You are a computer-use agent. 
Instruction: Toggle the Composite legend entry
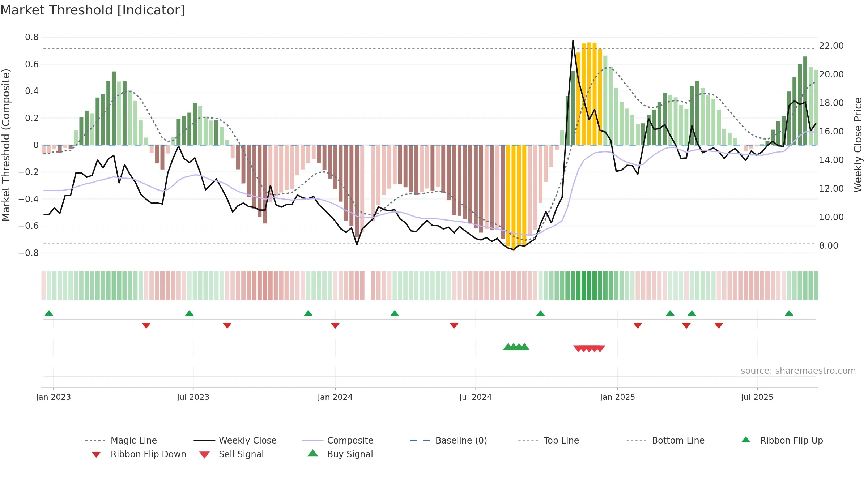pyautogui.click(x=337, y=440)
